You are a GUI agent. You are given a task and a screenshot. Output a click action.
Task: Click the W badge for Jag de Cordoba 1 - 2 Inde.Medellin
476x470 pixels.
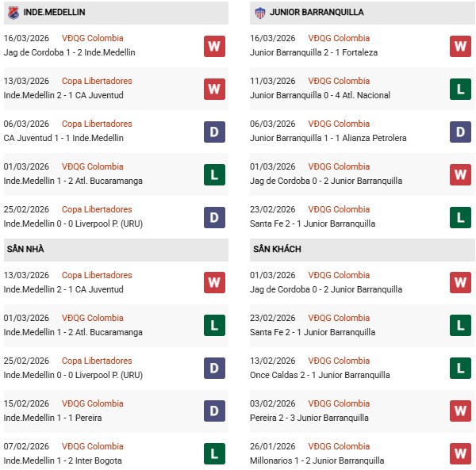[x=214, y=46]
